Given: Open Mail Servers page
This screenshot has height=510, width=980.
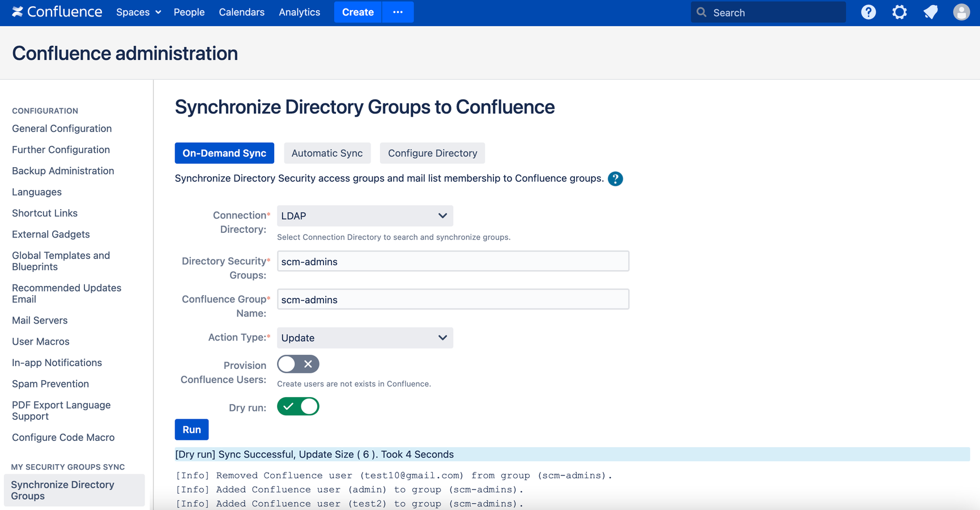Looking at the screenshot, I should 40,320.
